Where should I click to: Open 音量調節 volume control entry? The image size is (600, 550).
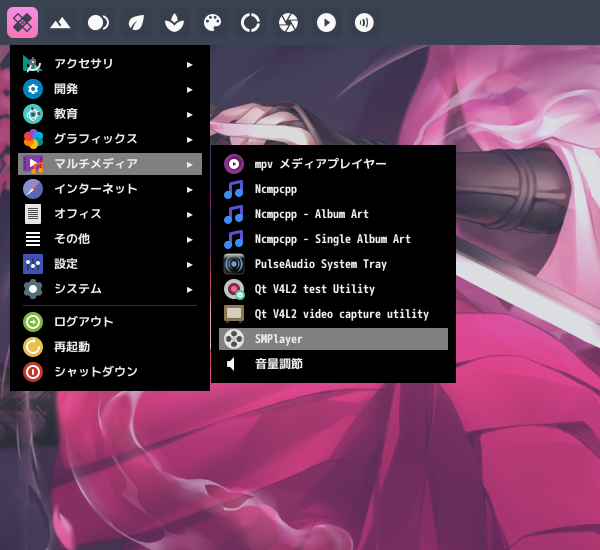pyautogui.click(x=333, y=364)
